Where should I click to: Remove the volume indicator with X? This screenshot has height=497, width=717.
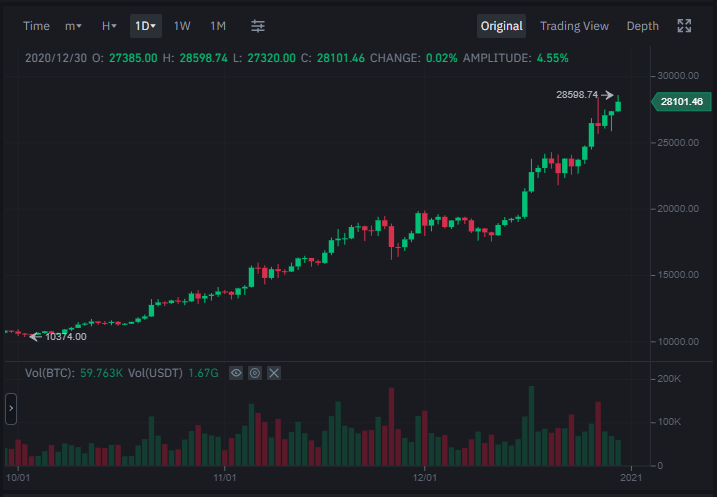coord(274,373)
